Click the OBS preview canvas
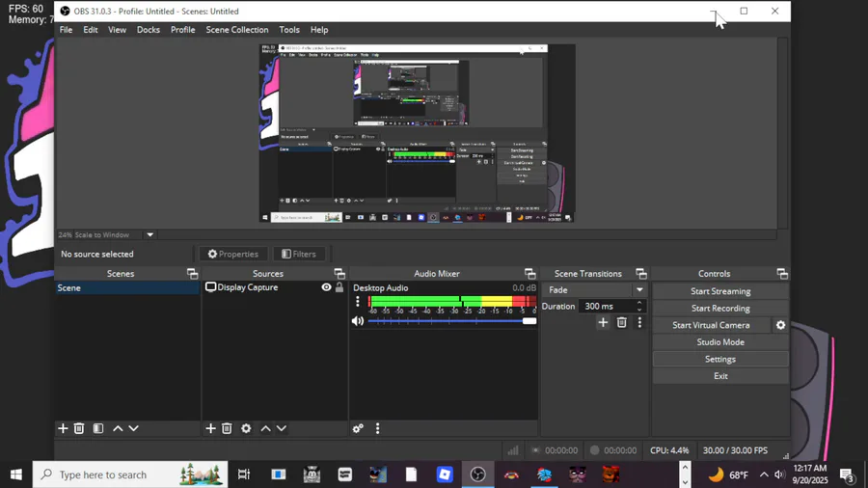This screenshot has height=488, width=868. 417,133
